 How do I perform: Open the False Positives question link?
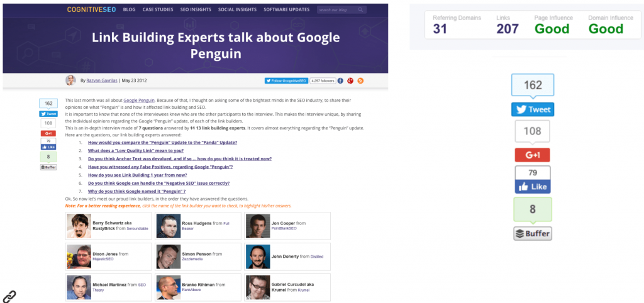pyautogui.click(x=160, y=167)
